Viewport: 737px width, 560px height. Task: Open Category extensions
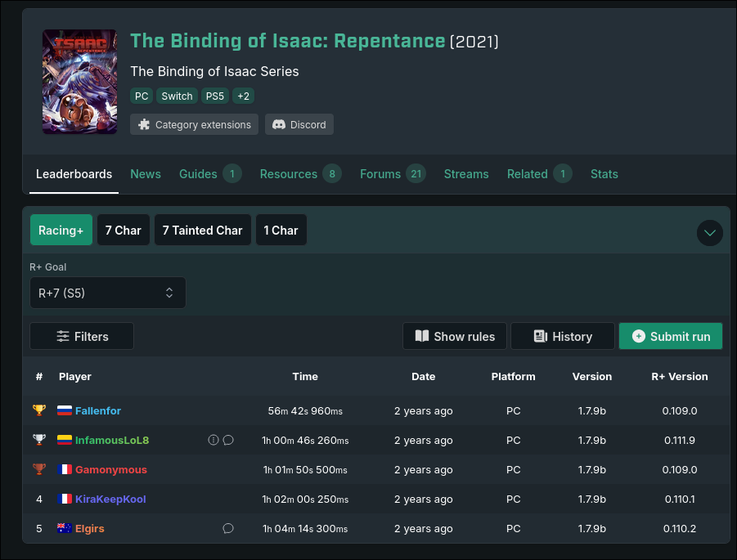click(x=194, y=124)
